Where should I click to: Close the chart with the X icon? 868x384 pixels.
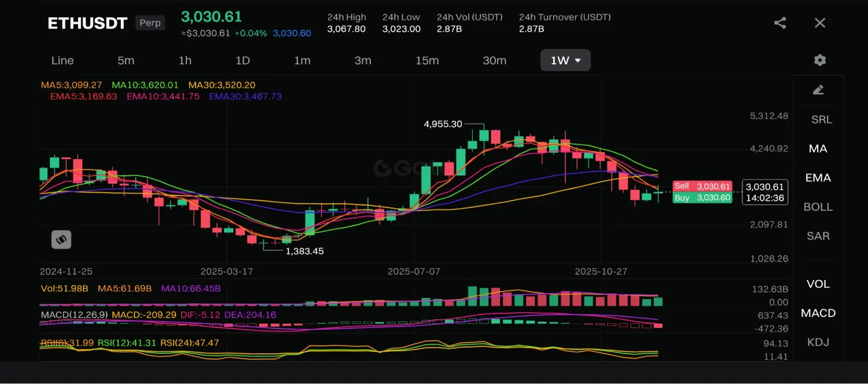[x=820, y=23]
